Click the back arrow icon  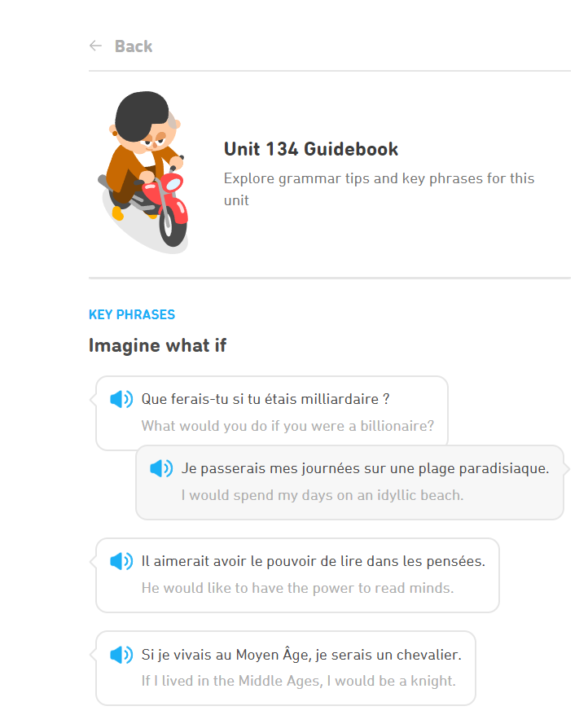pyautogui.click(x=95, y=46)
